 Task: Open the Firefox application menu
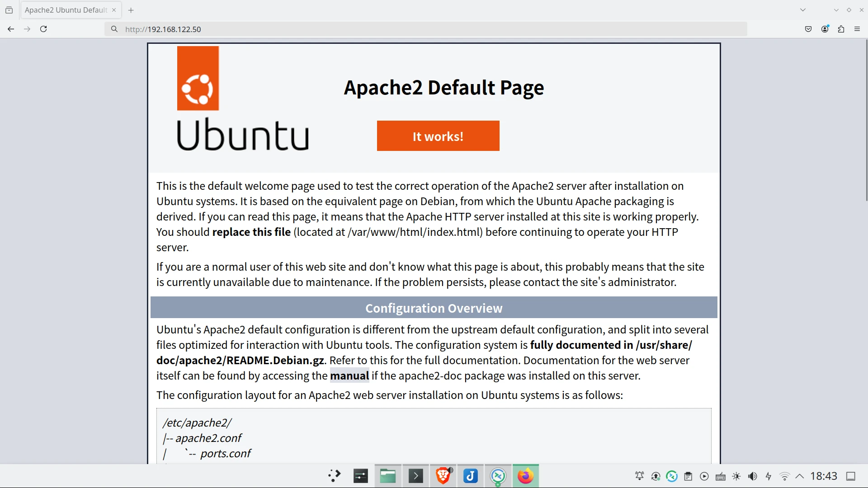point(857,29)
